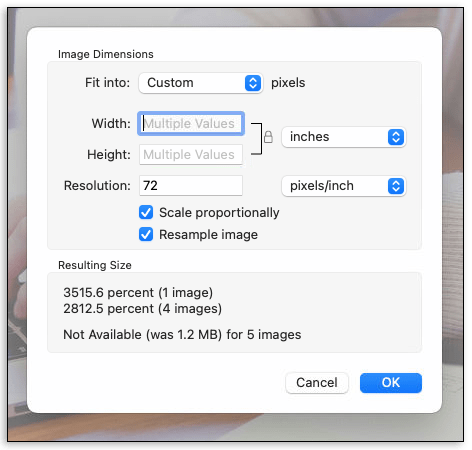Confirm the resize with OK
Image resolution: width=472 pixels, height=450 pixels.
tap(391, 383)
